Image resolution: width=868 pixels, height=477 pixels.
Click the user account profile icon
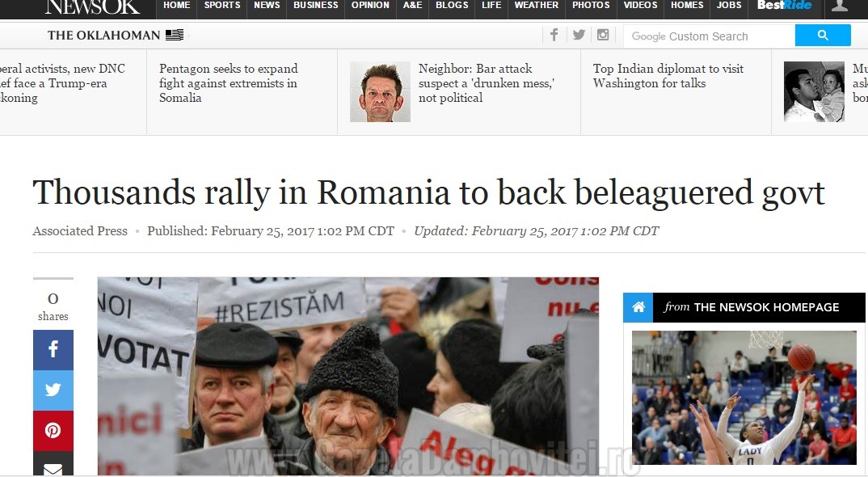(x=839, y=6)
